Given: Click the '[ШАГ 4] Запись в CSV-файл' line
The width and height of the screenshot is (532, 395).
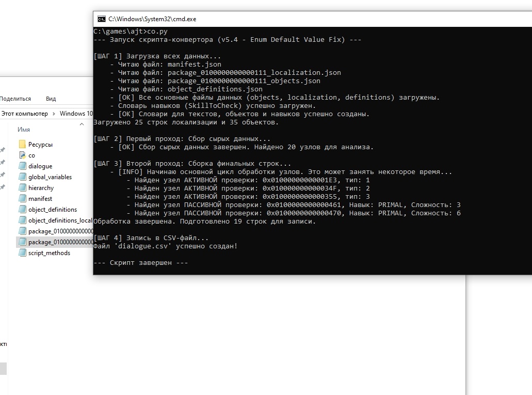Looking at the screenshot, I should click(151, 238).
